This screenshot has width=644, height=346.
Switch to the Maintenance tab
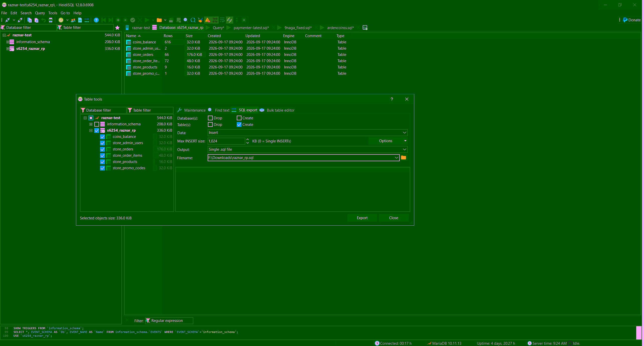point(192,110)
